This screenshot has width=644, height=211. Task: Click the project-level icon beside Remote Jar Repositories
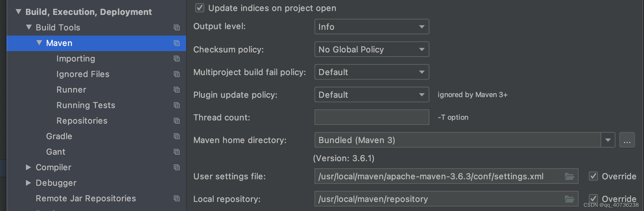[177, 198]
